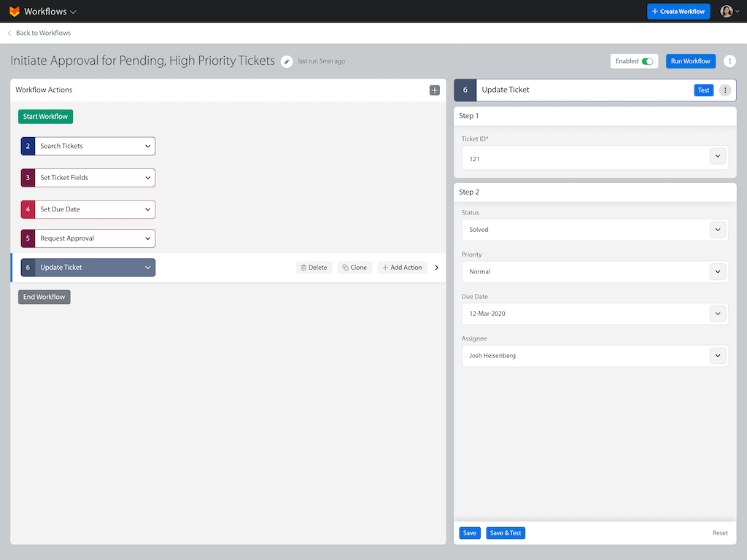The width and height of the screenshot is (747, 560).
Task: Click the Save & Test button
Action: pos(506,533)
